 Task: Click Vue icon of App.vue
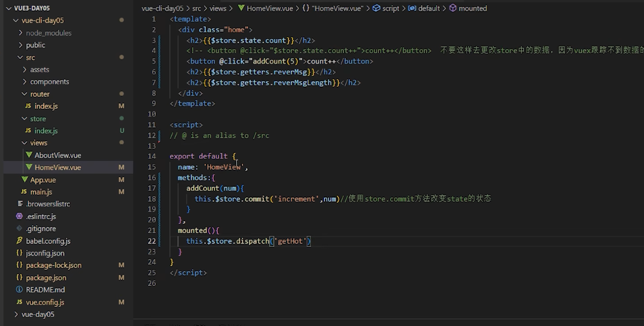(25, 179)
